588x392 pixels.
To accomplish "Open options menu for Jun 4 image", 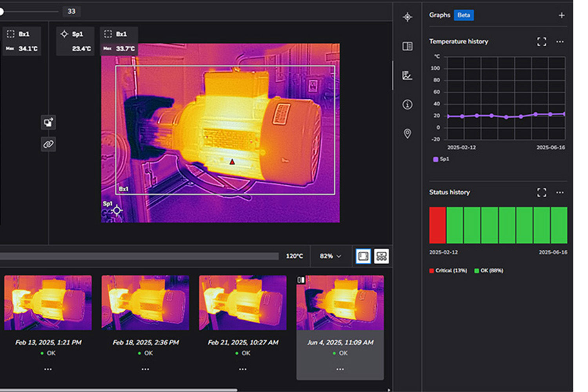I will click(x=340, y=369).
